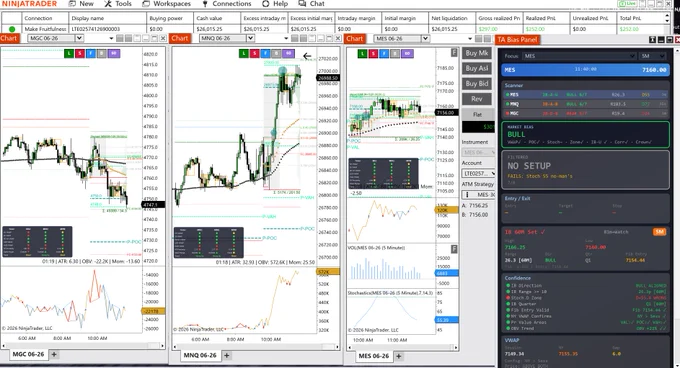Select the MNQ 06-26 bottom tab

[x=200, y=355]
